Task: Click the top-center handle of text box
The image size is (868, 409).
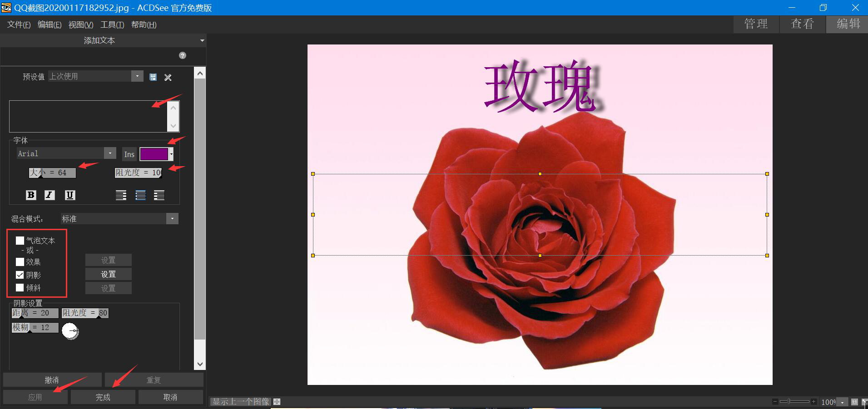Action: pos(540,174)
